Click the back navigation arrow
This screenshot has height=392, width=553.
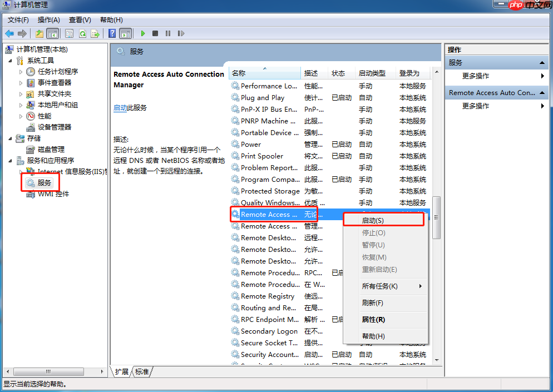[x=9, y=33]
